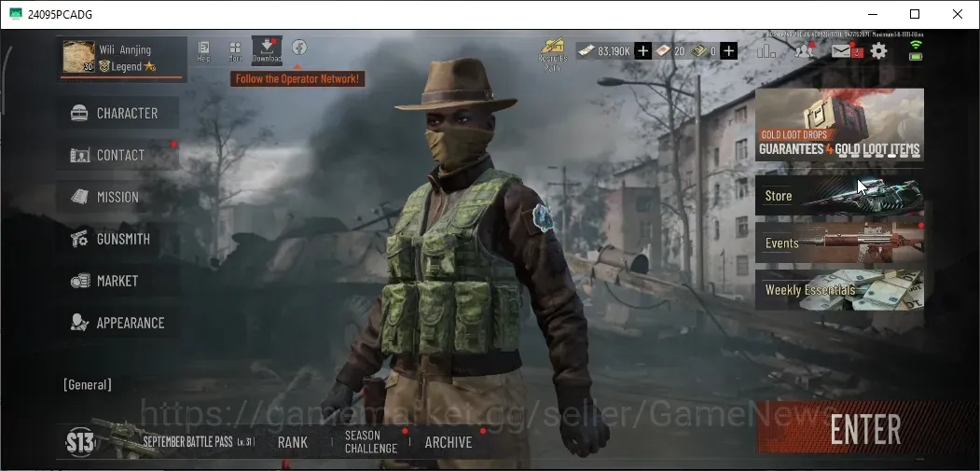This screenshot has width=980, height=471.
Task: Minimize the 24095PCADG window
Action: pos(872,14)
